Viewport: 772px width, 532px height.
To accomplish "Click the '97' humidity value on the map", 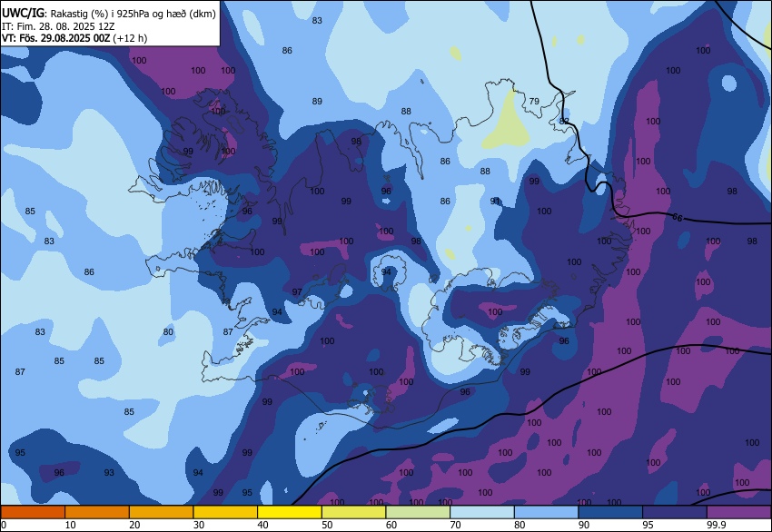I will [297, 291].
